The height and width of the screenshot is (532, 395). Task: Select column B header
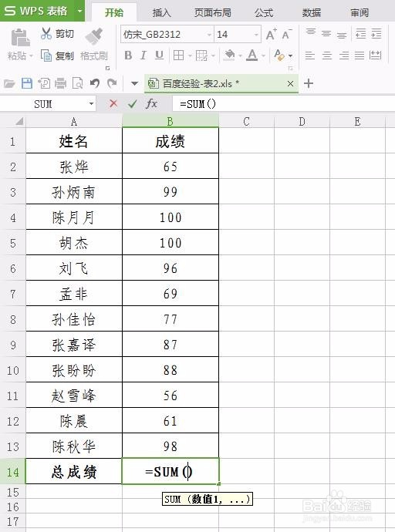tap(170, 121)
